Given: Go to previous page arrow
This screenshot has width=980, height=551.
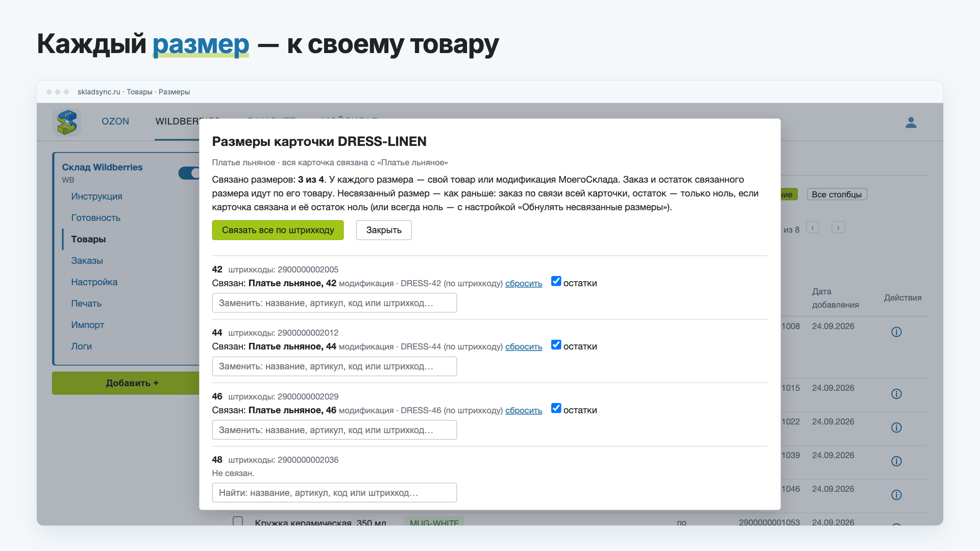Looking at the screenshot, I should (x=813, y=228).
